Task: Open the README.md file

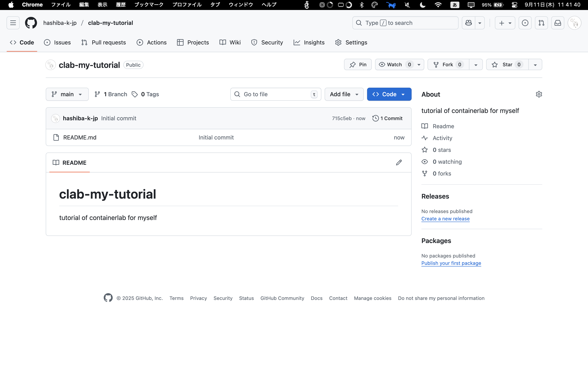Action: tap(80, 137)
